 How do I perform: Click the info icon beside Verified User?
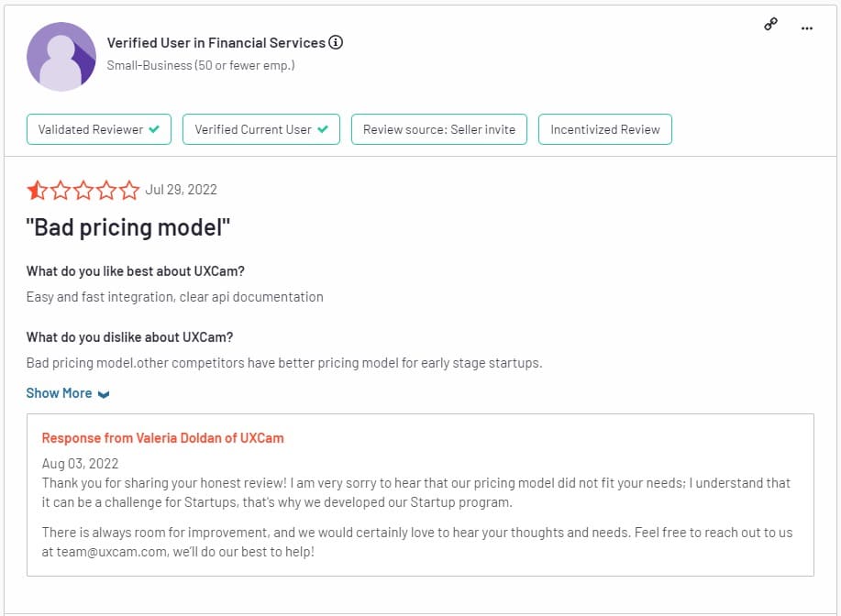[336, 42]
